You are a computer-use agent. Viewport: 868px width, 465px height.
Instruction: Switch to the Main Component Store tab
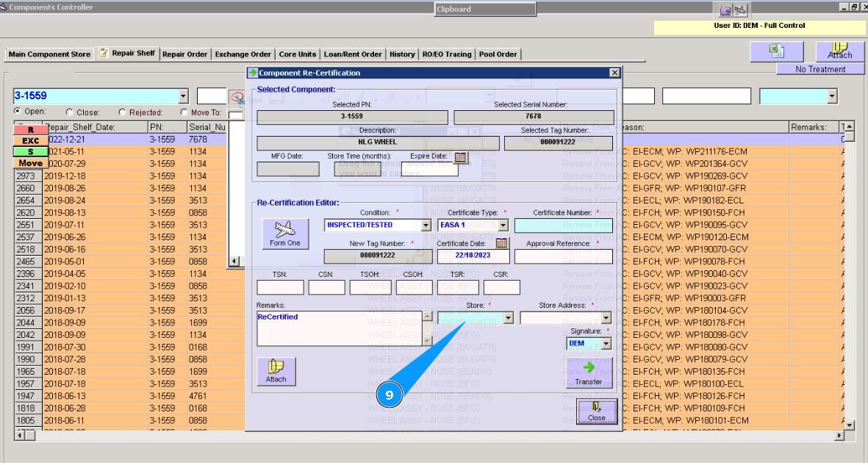point(49,54)
